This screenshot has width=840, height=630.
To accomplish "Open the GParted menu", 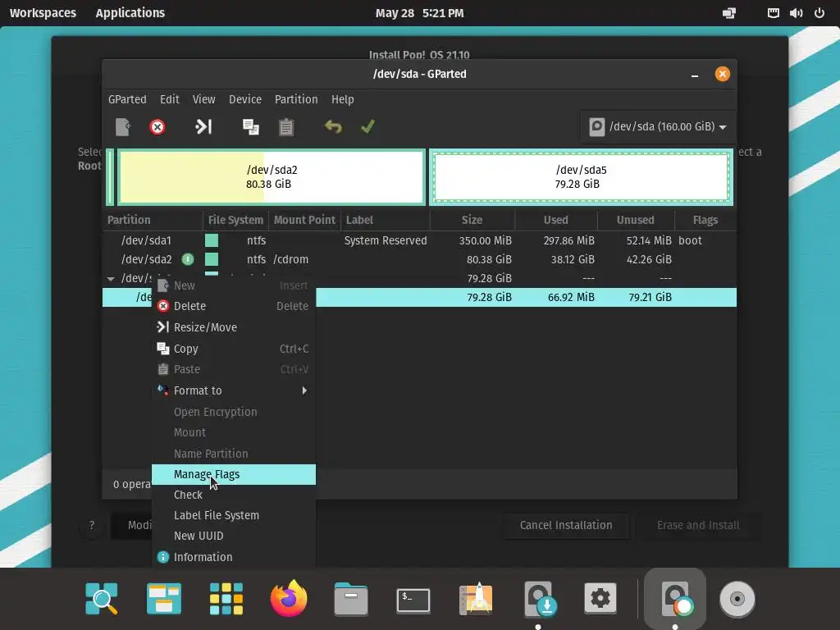I will (x=127, y=99).
